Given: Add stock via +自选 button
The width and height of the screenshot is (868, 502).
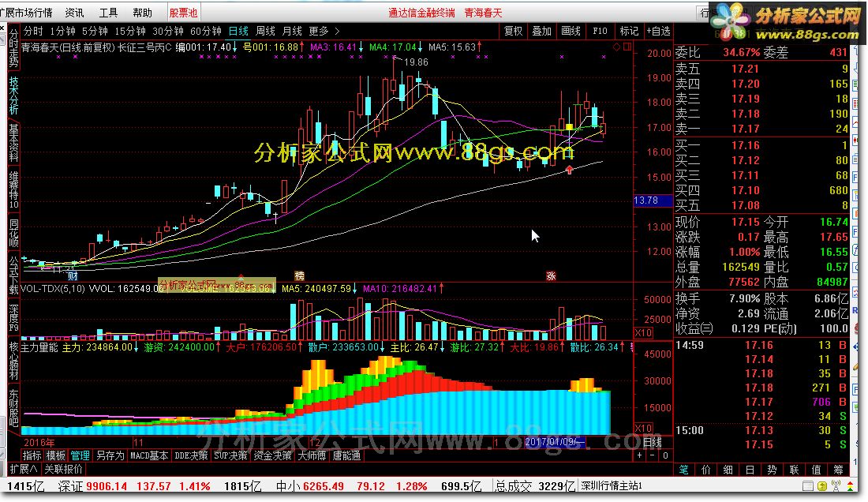Looking at the screenshot, I should [659, 31].
